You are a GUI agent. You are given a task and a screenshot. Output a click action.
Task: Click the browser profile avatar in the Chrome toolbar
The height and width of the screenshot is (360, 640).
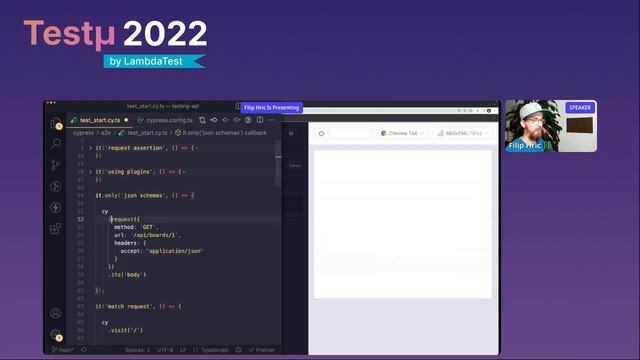coord(489,111)
